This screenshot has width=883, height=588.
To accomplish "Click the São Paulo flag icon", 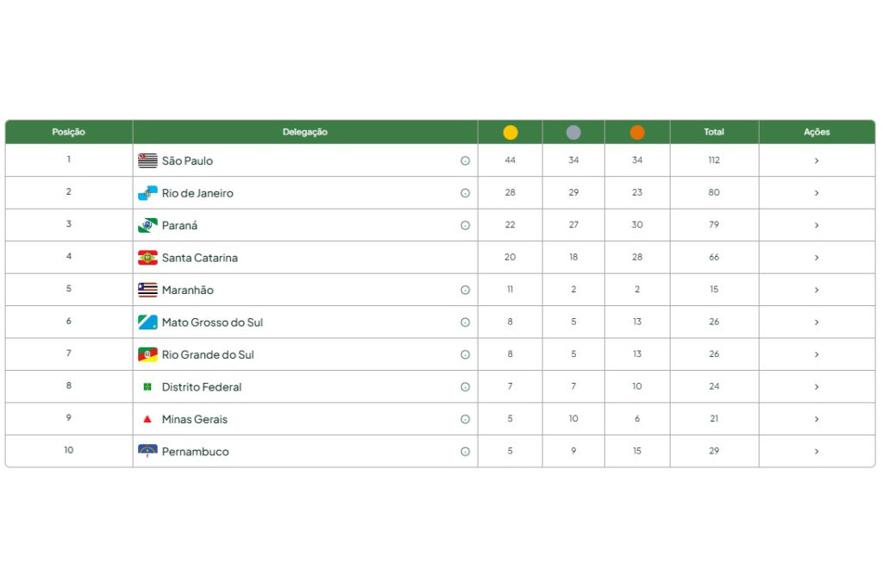I will click(x=147, y=160).
